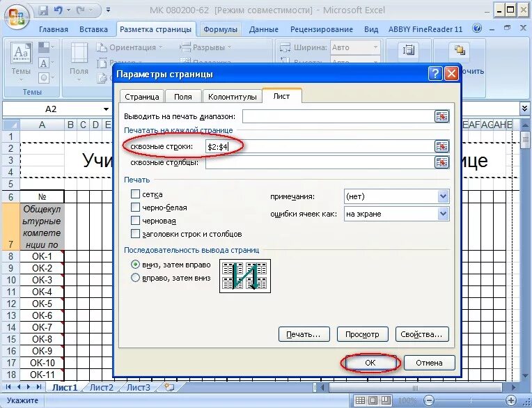532x408 pixels.
Task: Open the Данные ribbon tab
Action: (x=264, y=29)
